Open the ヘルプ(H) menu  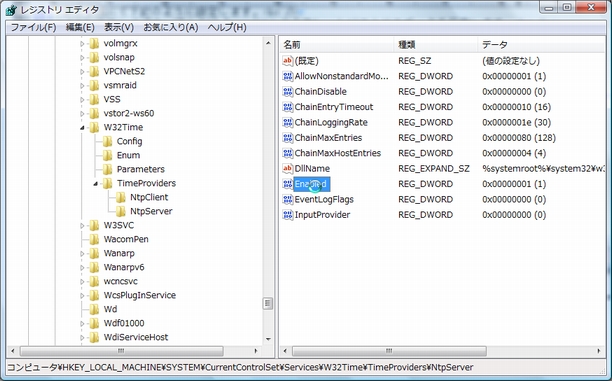click(x=227, y=27)
